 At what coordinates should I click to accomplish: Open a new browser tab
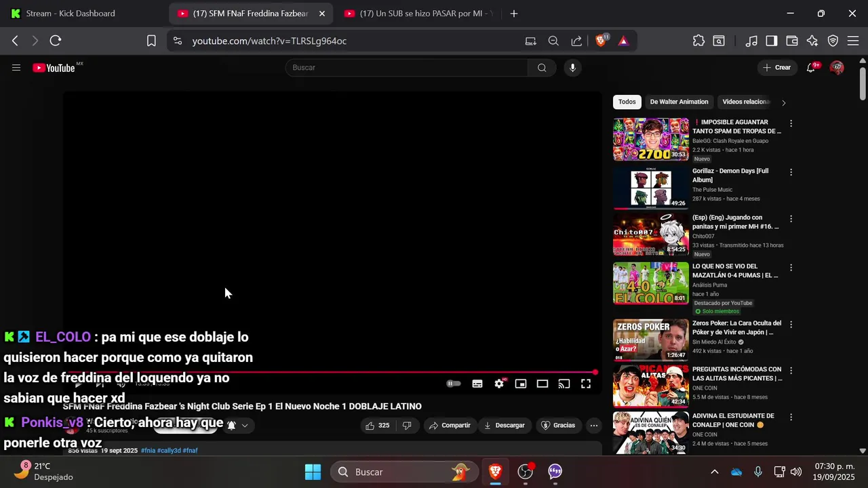coord(514,14)
